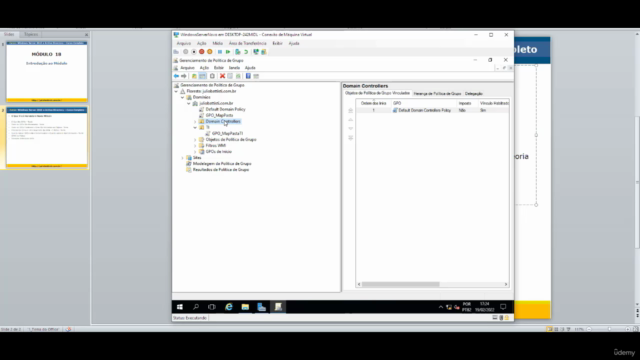Click the taskbar Search magnifier icon
This screenshot has height=360, width=640.
pos(196,307)
